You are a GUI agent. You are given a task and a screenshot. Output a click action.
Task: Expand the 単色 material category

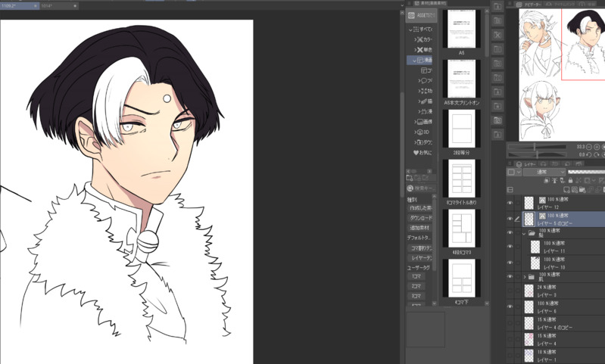[x=416, y=50]
